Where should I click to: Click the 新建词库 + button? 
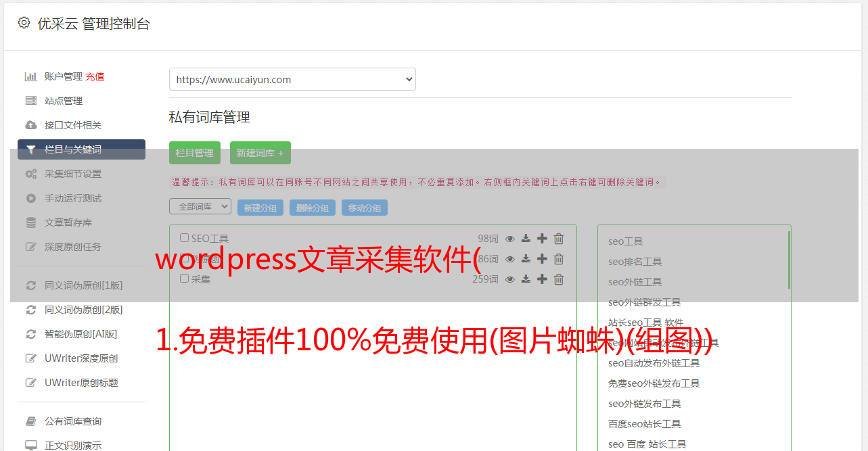point(260,153)
